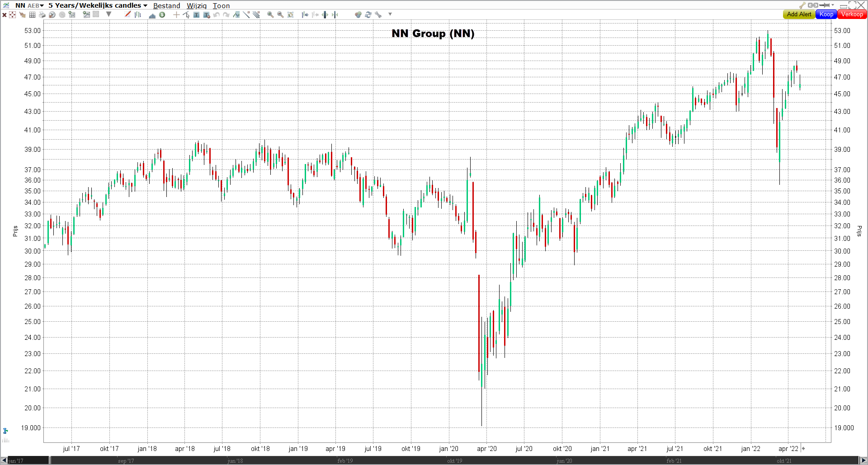Open the 5 Years/Wekelijks candles period dropdown

coord(98,5)
